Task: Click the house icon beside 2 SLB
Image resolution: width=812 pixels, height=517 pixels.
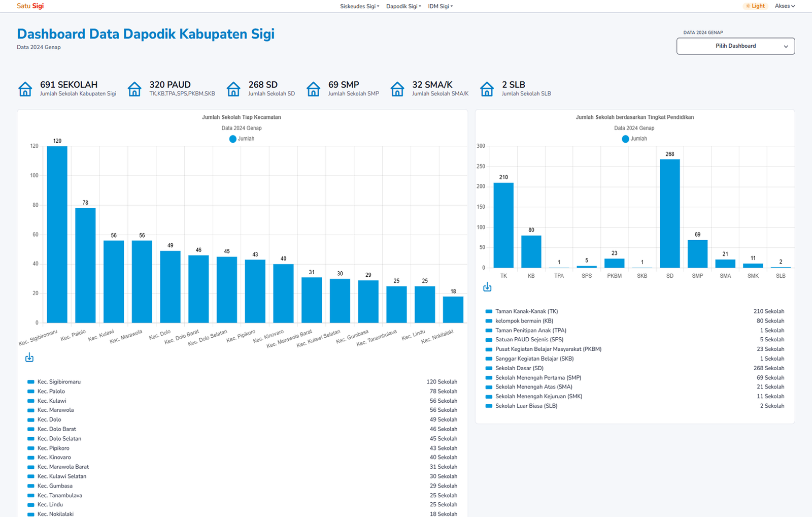Action: click(x=487, y=89)
